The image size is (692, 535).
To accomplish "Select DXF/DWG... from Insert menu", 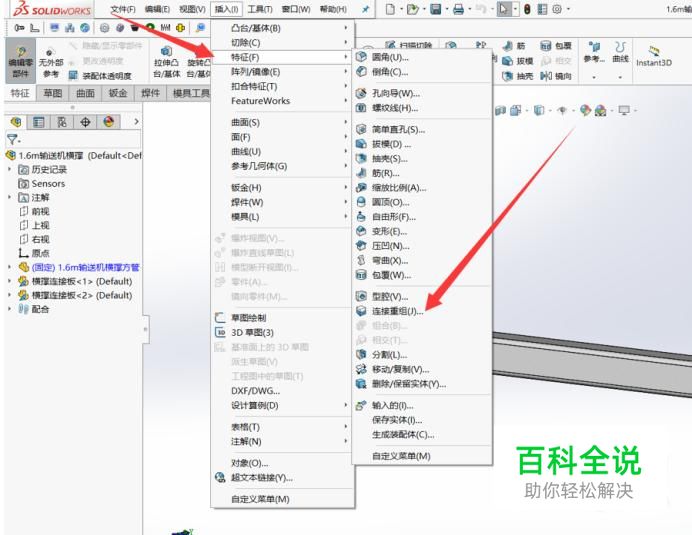I will coord(282,391).
